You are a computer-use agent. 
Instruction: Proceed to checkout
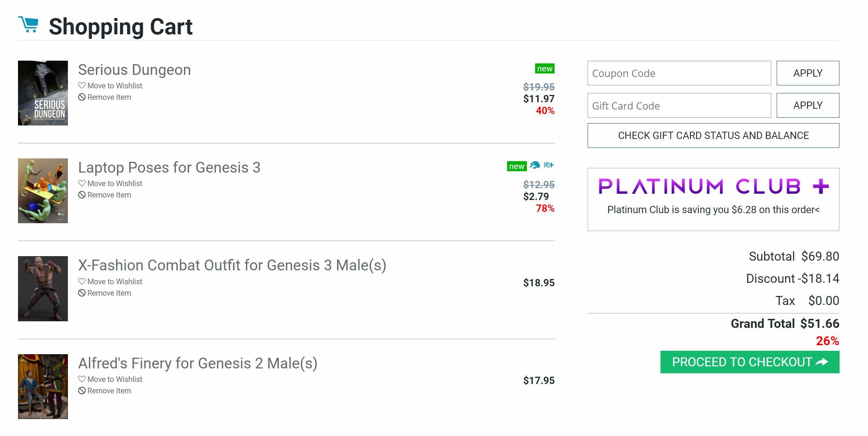coord(750,362)
